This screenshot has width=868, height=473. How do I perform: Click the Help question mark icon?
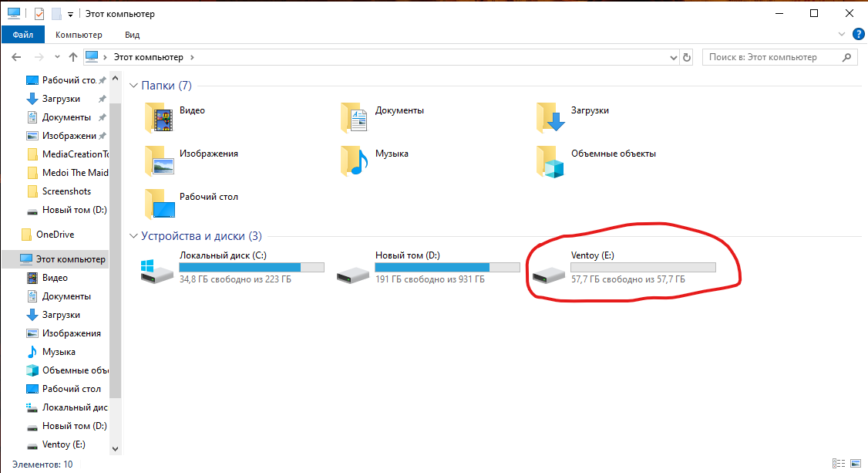[x=858, y=35]
